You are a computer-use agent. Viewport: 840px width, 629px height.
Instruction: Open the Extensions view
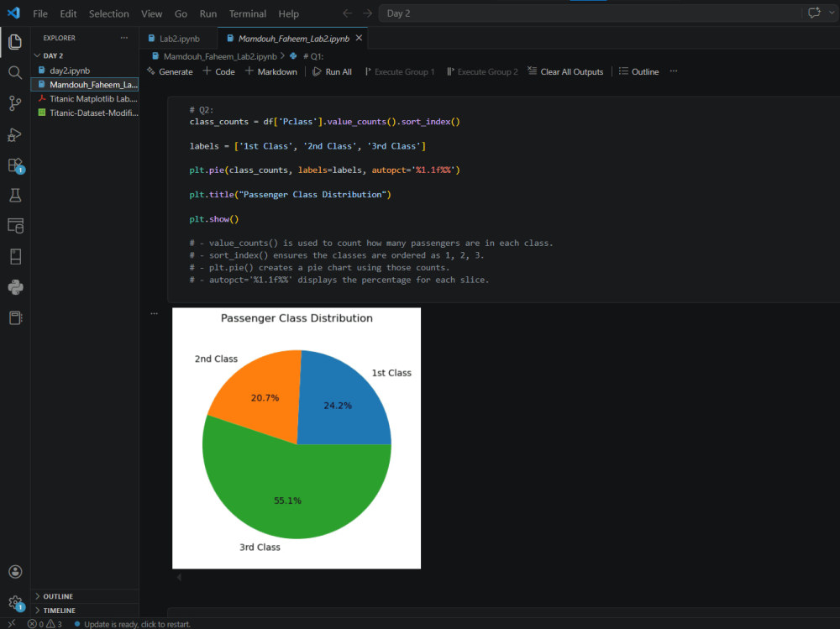[x=15, y=165]
